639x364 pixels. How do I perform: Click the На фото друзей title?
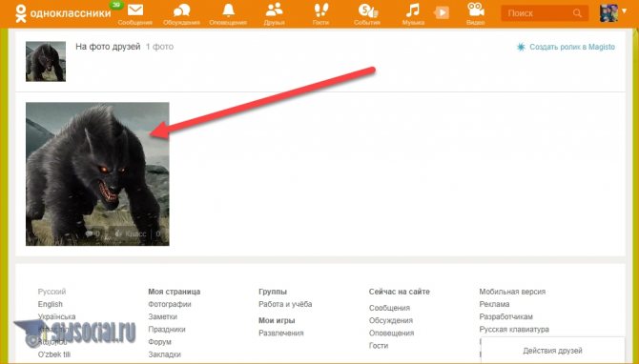pos(108,47)
